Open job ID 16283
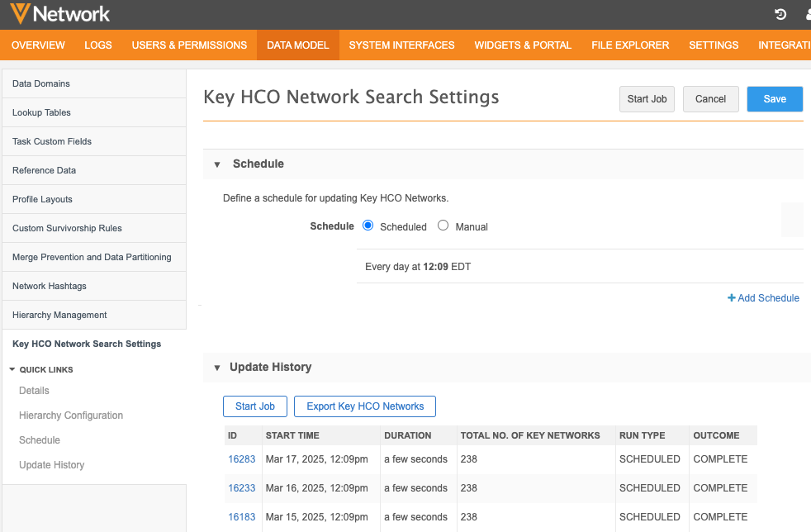 point(242,459)
